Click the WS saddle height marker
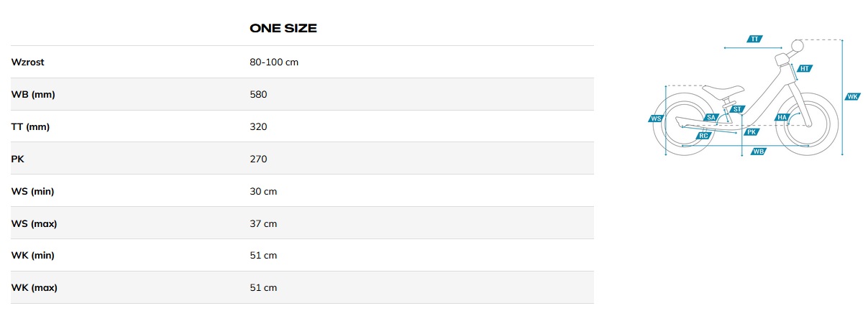Viewport: 868px width, 311px height. tap(656, 119)
